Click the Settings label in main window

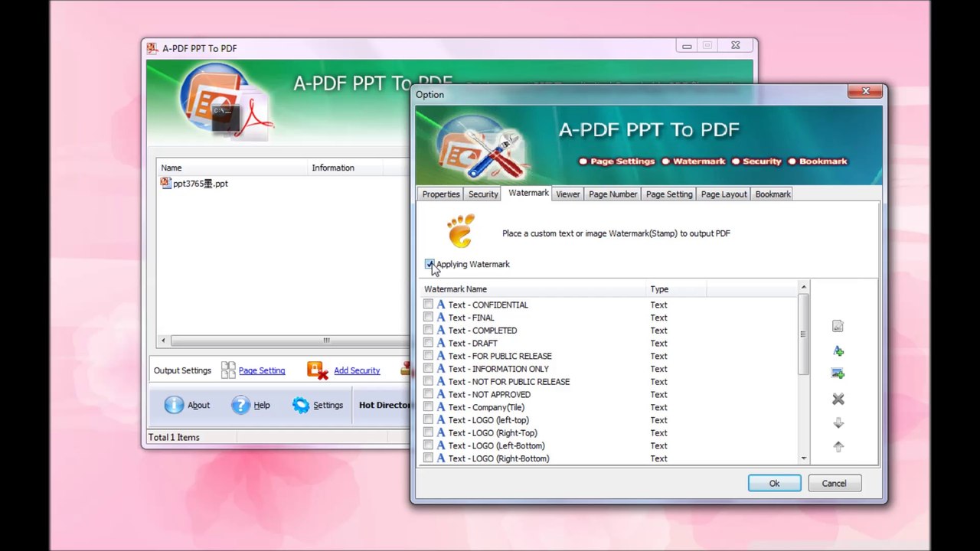[x=328, y=406]
